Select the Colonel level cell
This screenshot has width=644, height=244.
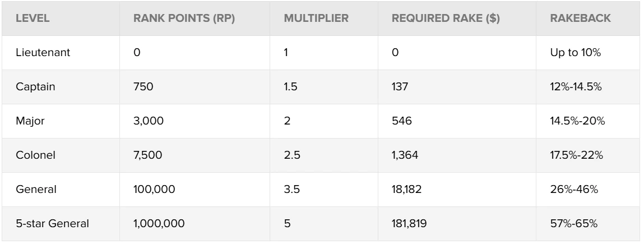(33, 155)
